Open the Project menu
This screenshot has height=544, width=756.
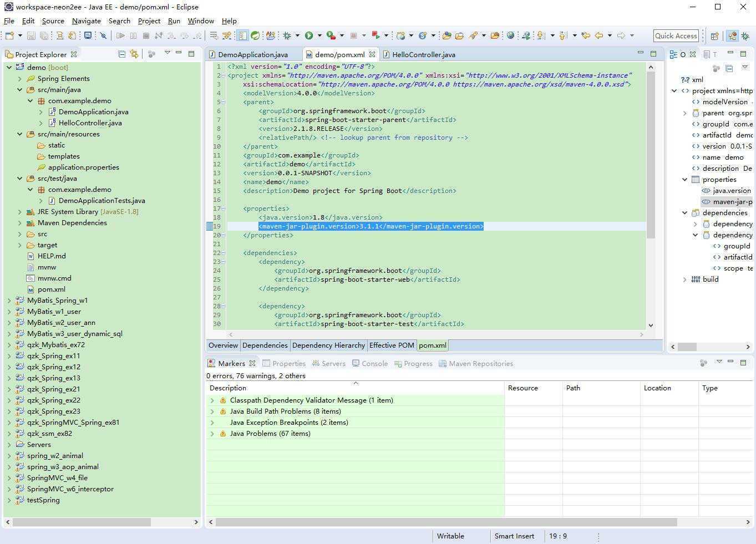click(149, 21)
